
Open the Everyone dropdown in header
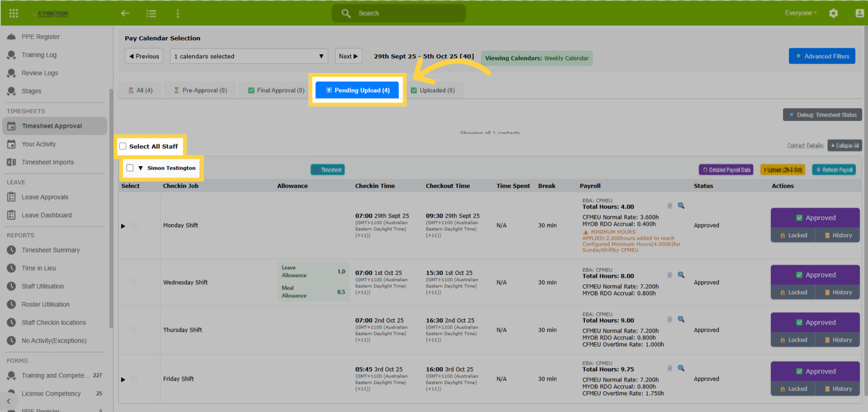click(801, 13)
